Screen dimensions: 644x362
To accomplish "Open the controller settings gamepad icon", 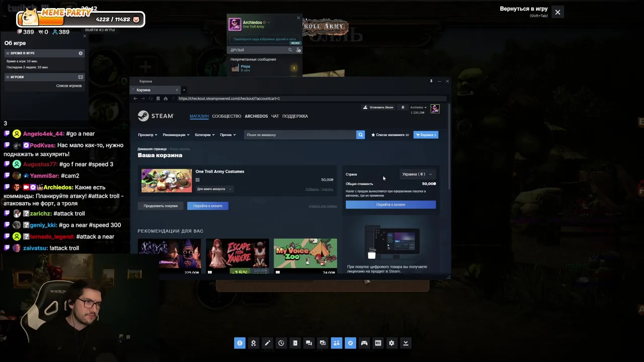I will point(364,343).
